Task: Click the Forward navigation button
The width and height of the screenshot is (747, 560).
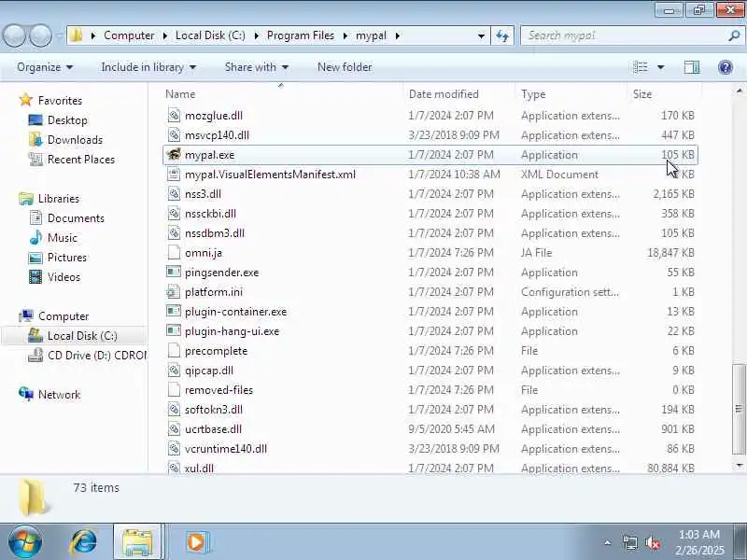Action: coord(40,35)
